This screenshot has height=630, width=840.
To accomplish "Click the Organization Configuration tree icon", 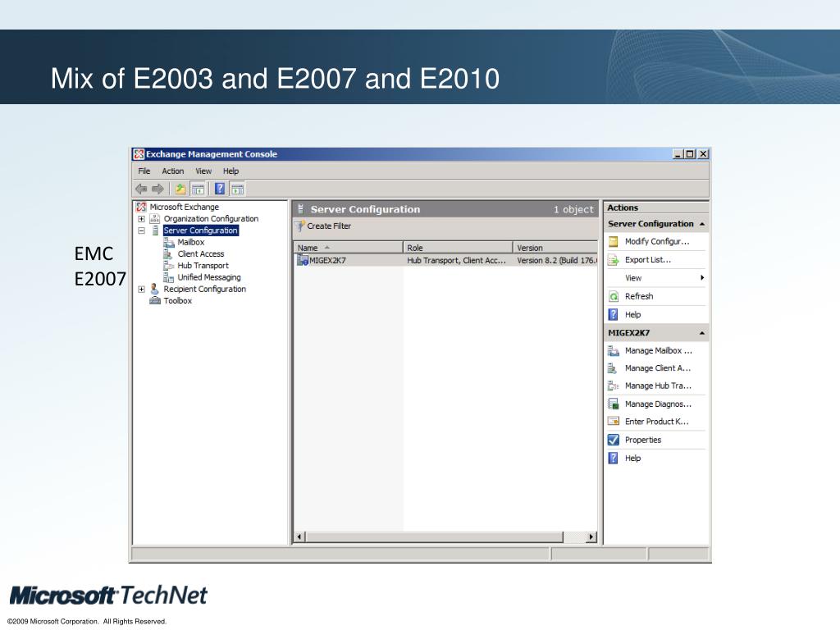I will click(x=155, y=218).
